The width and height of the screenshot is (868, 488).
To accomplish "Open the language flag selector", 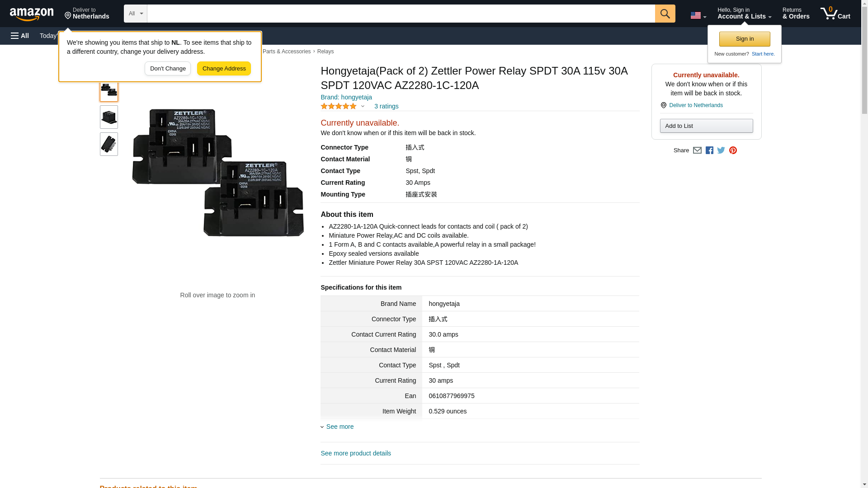I will click(698, 15).
